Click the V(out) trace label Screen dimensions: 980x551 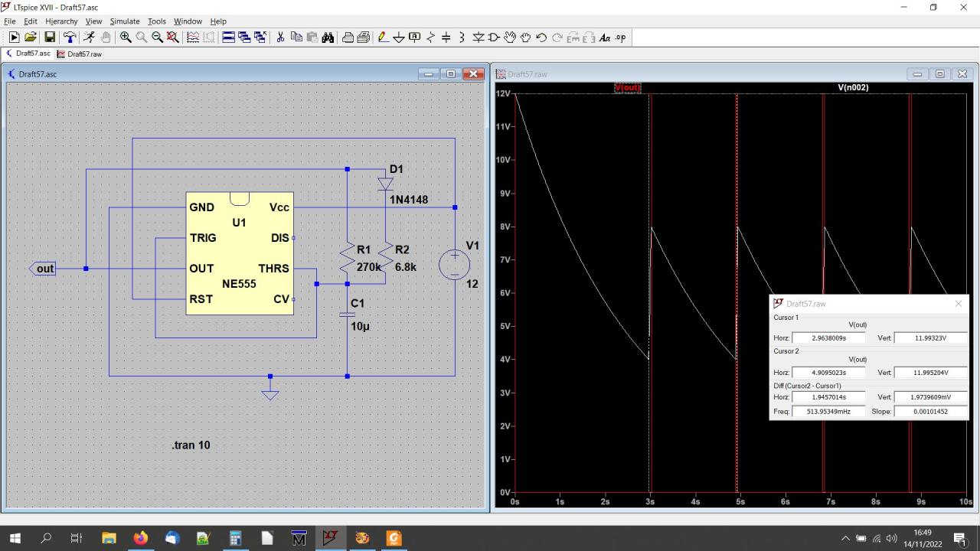pyautogui.click(x=627, y=88)
